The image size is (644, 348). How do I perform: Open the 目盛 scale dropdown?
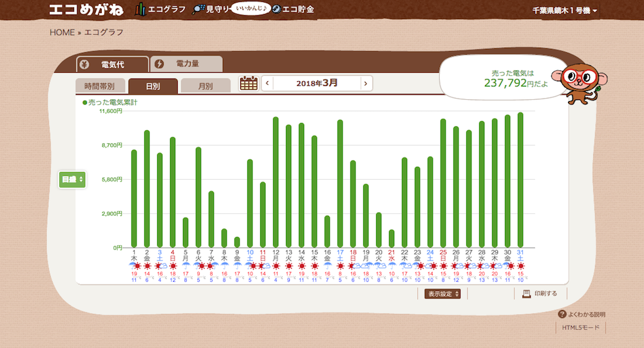(x=72, y=180)
